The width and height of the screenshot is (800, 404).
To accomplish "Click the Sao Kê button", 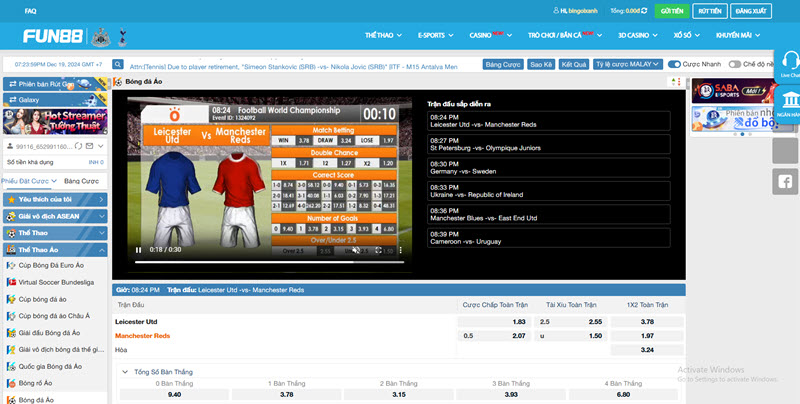I will pos(541,64).
